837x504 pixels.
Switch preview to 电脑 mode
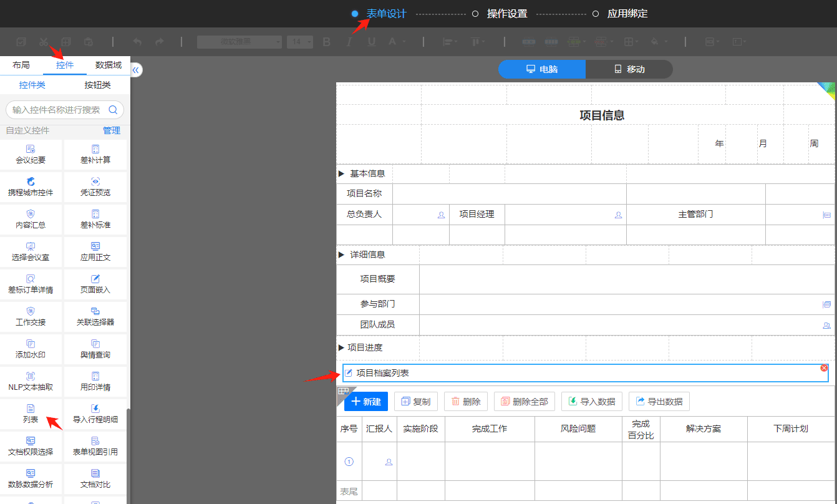(x=542, y=69)
